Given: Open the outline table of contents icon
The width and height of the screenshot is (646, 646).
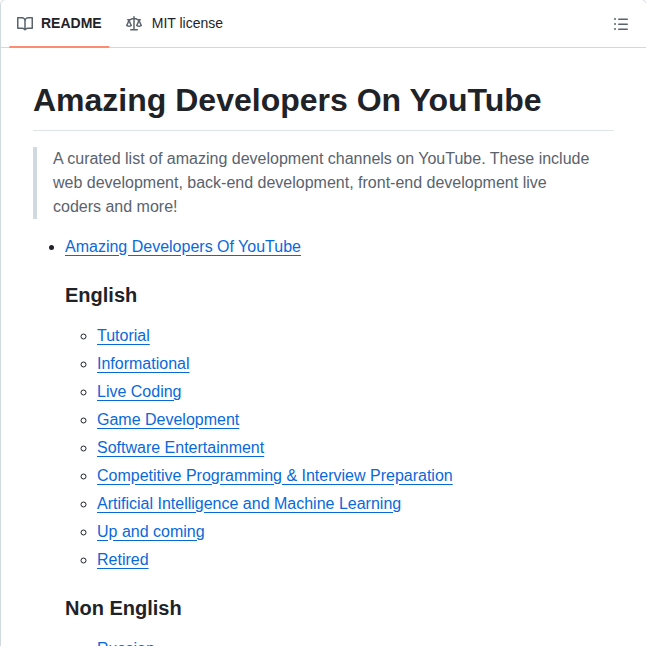Looking at the screenshot, I should 620,24.
